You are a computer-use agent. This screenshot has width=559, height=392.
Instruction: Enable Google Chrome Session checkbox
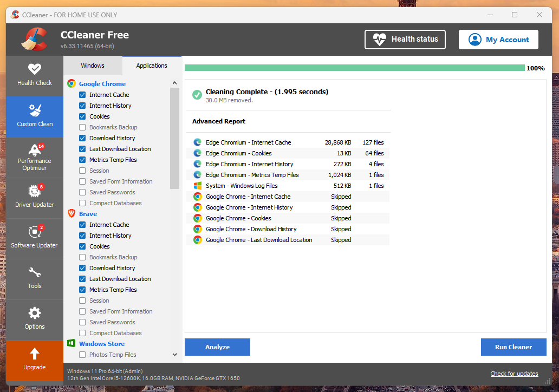coord(82,171)
